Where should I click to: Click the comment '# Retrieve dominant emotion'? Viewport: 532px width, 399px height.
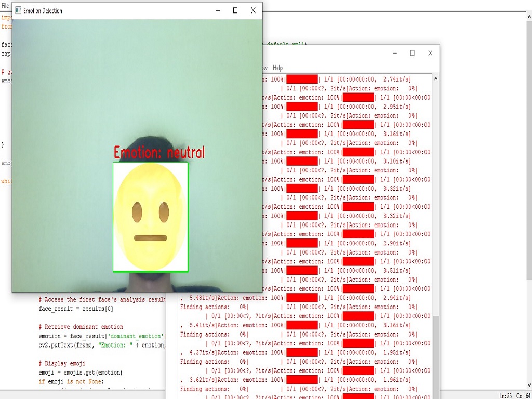[81, 327]
